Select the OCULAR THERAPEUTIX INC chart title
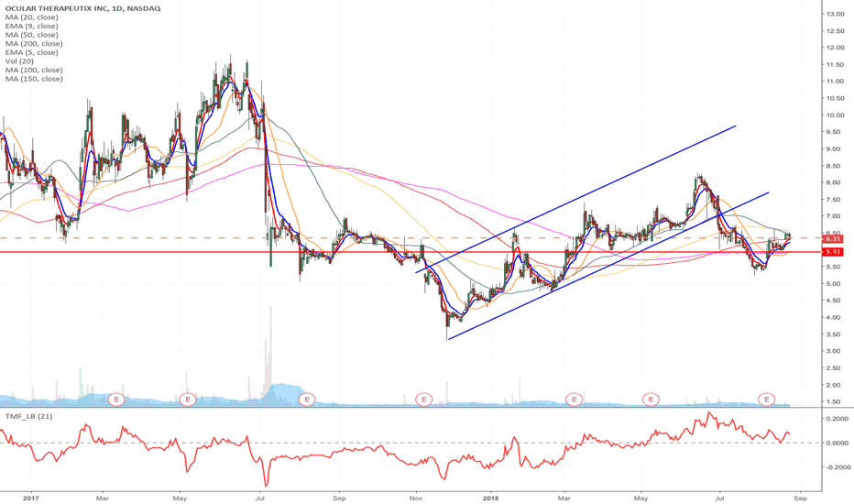This screenshot has width=854, height=504. click(82, 9)
